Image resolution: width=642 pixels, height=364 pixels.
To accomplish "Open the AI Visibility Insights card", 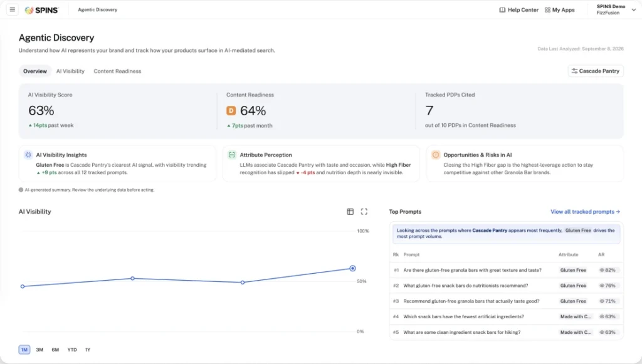I will (x=117, y=164).
